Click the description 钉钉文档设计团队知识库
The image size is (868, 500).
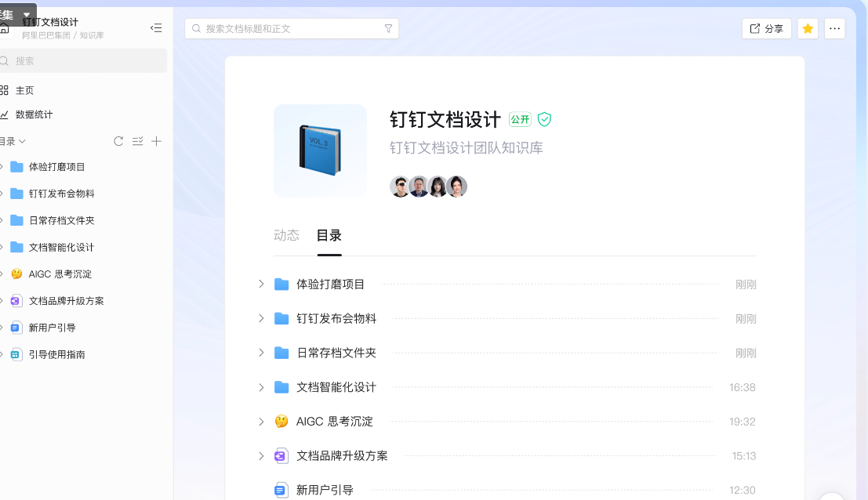point(466,147)
